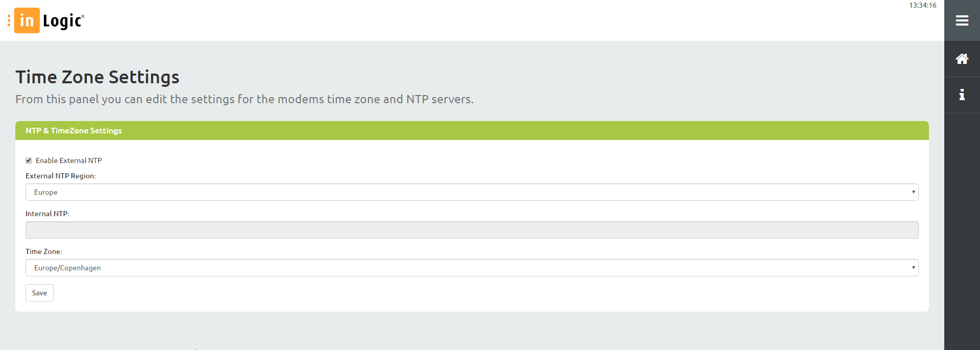Click the 'Time Zone Settings' page heading
This screenshot has width=980, height=350.
point(97,77)
